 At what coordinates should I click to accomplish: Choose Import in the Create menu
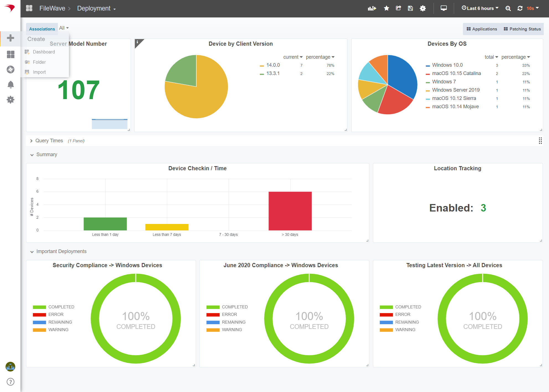coord(39,72)
